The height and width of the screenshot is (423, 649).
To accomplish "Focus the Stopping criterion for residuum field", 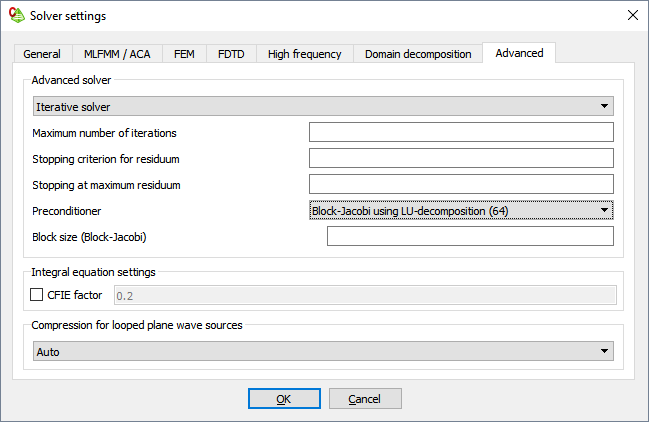I will (460, 158).
